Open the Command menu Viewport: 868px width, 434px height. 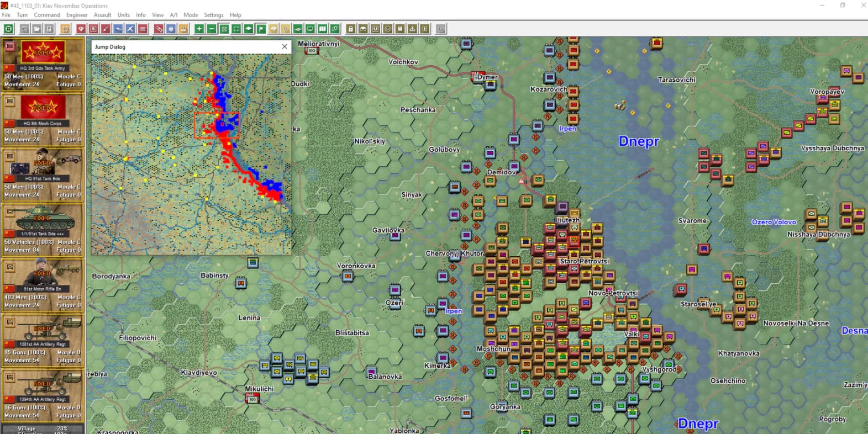coord(47,15)
